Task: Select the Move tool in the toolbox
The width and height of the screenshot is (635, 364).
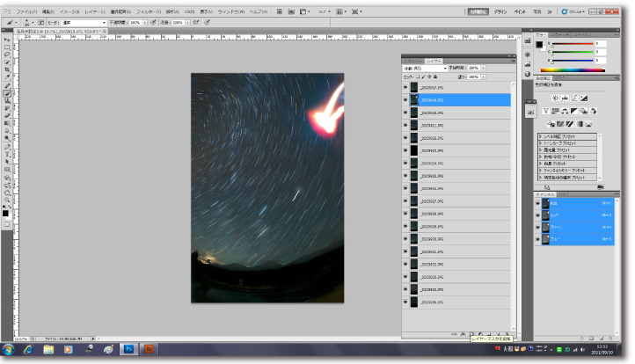Action: click(x=7, y=40)
